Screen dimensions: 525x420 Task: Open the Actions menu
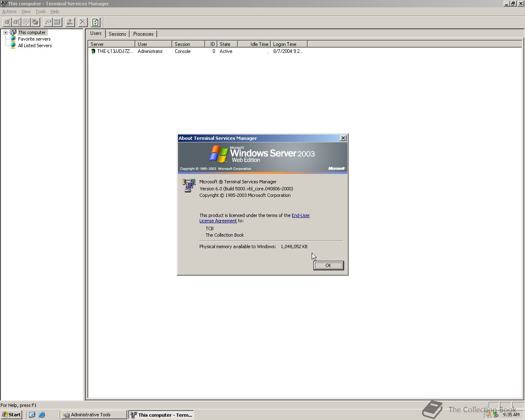point(9,11)
